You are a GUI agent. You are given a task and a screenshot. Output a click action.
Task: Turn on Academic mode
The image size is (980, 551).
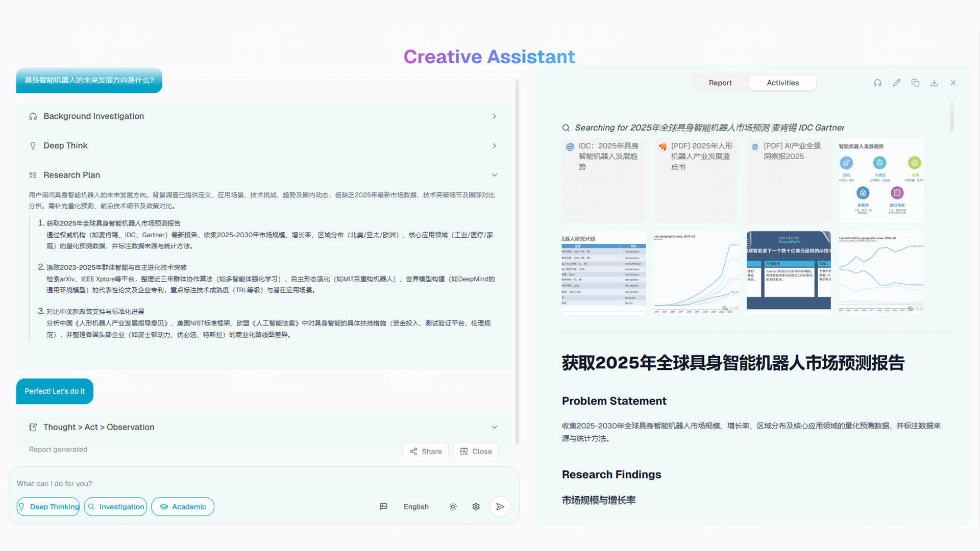[182, 507]
